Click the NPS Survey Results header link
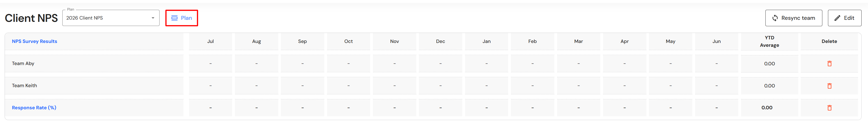The height and width of the screenshot is (126, 868). (x=34, y=41)
